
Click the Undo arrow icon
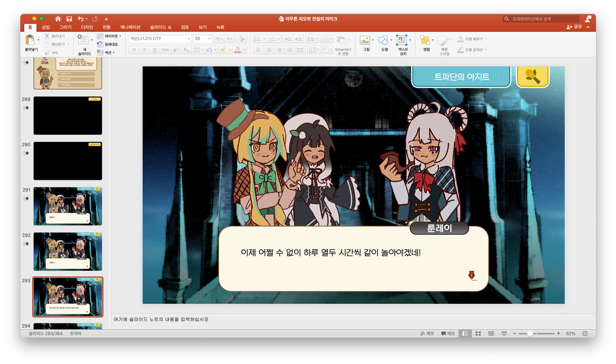(80, 19)
